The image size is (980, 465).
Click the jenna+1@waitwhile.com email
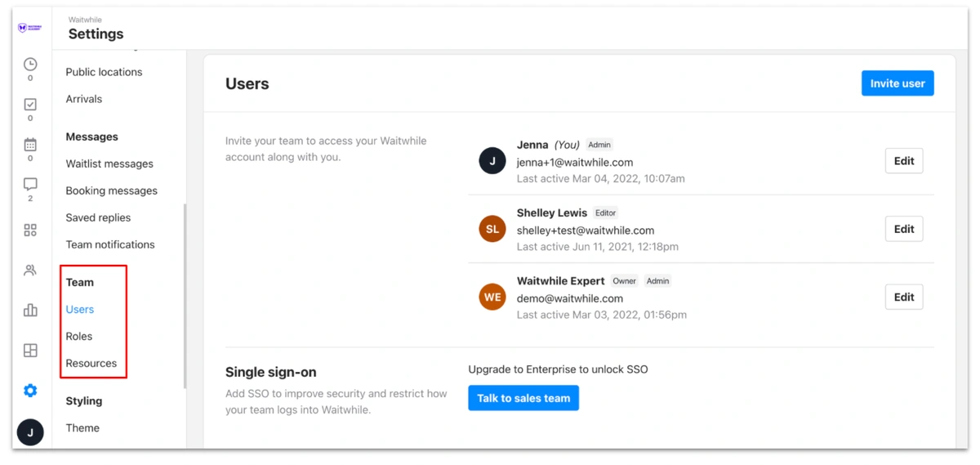[x=575, y=162]
